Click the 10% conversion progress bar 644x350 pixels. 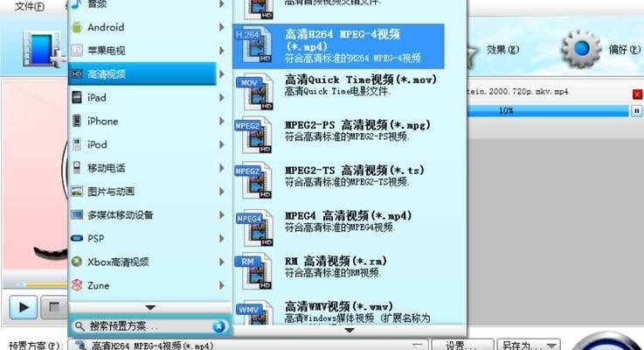coord(548,110)
